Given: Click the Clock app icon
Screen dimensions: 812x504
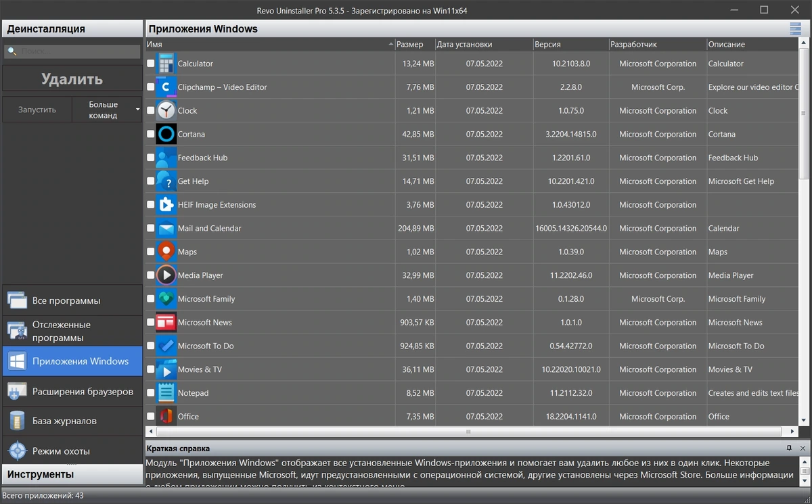Looking at the screenshot, I should click(166, 111).
